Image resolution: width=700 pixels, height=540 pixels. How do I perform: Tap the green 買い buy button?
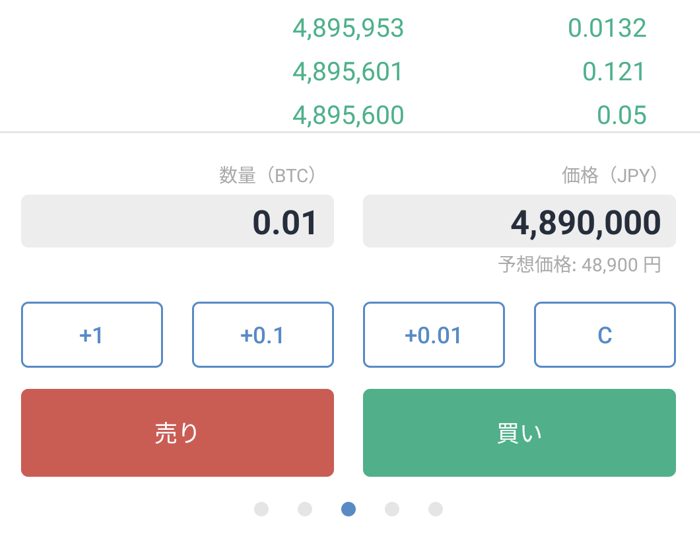tap(519, 433)
